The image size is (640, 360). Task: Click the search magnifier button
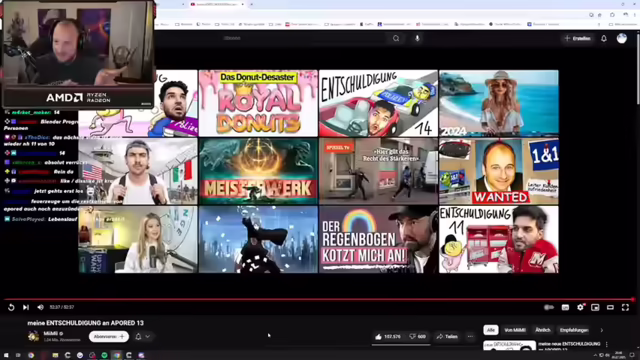tap(396, 38)
